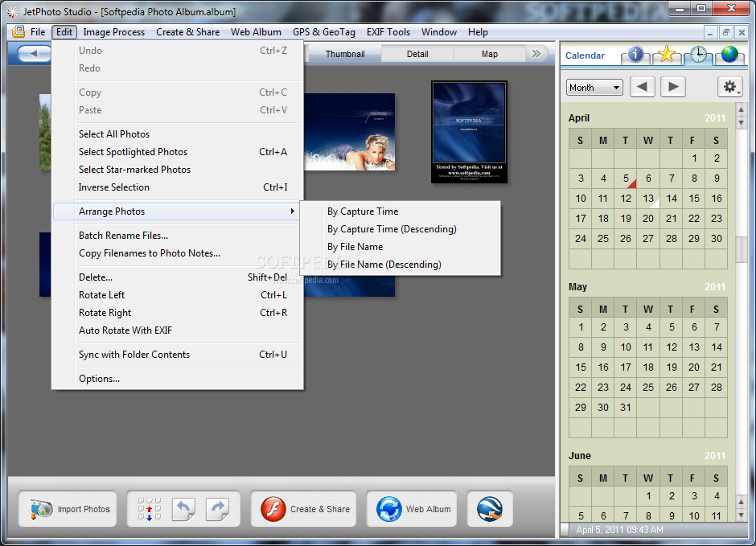Click the woman photo thumbnail

click(x=350, y=132)
